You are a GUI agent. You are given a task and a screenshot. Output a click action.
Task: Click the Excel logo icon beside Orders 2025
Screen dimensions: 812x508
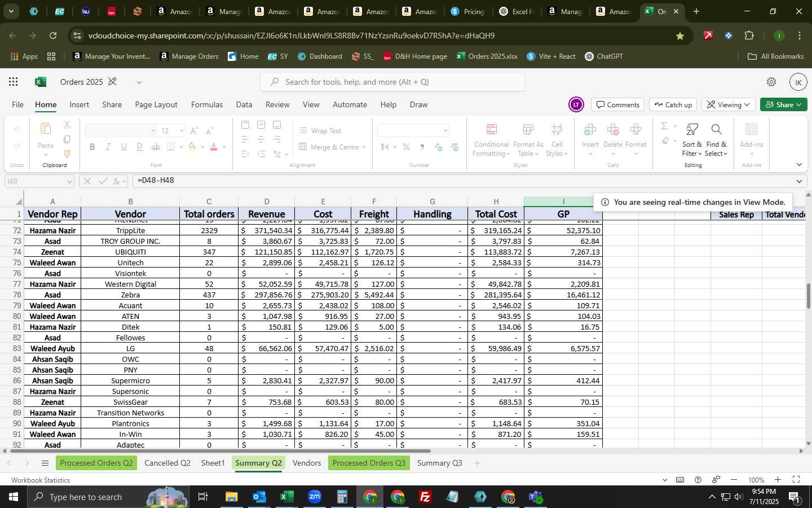tap(40, 82)
